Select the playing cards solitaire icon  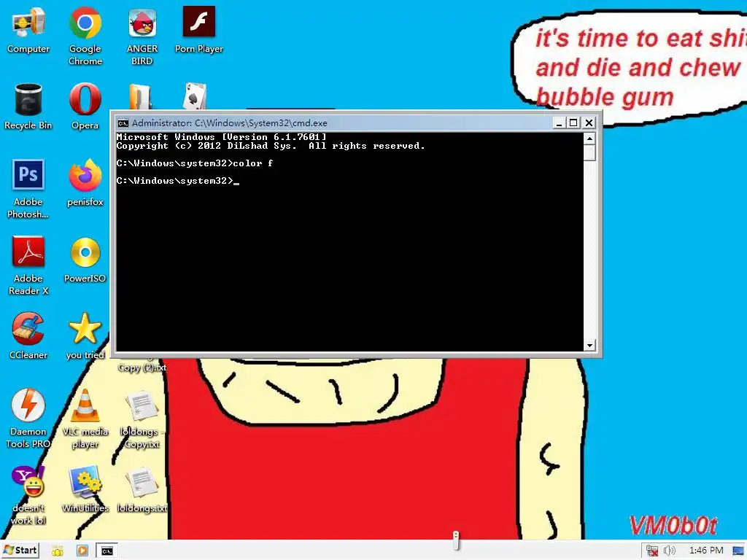tap(195, 96)
